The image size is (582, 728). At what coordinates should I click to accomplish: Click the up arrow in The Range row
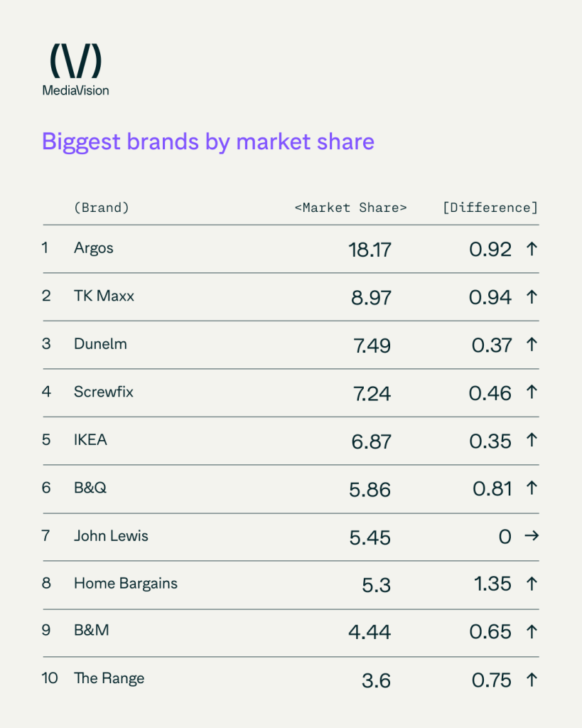pos(532,680)
